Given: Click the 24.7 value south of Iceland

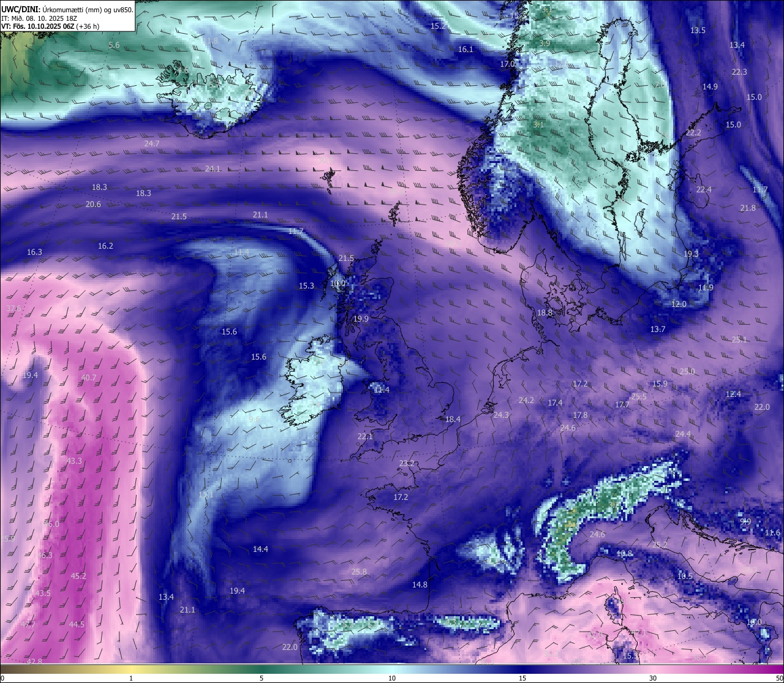Looking at the screenshot, I should 152,143.
